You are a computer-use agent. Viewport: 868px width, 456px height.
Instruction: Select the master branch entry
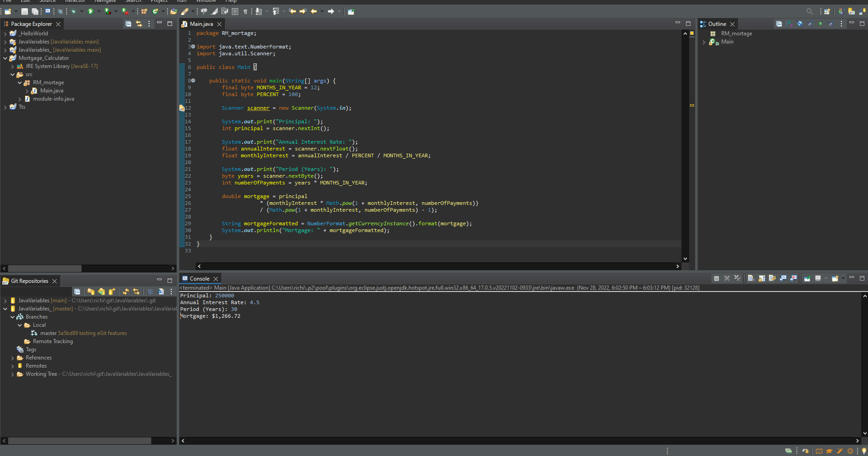pyautogui.click(x=48, y=333)
